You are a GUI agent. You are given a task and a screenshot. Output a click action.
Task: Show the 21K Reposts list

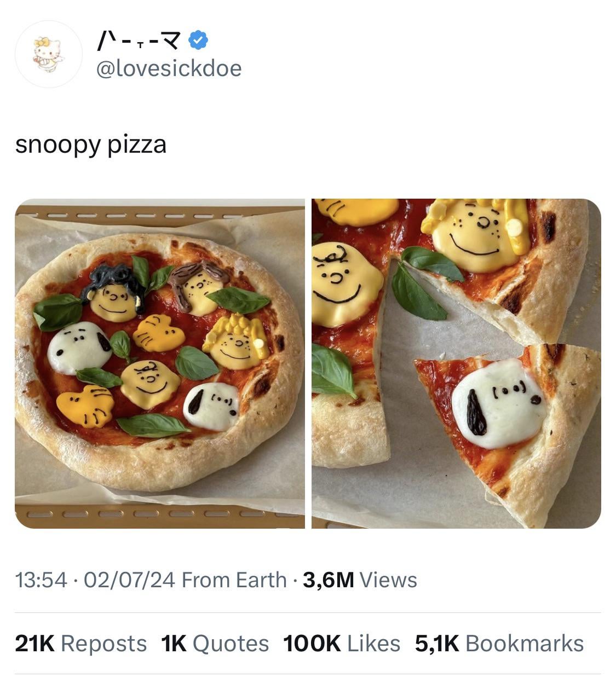[x=81, y=644]
